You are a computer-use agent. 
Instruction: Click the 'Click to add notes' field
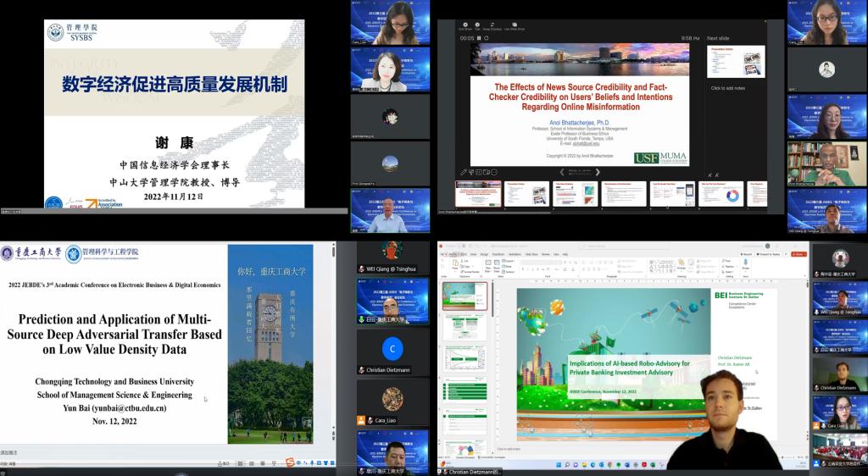point(728,88)
